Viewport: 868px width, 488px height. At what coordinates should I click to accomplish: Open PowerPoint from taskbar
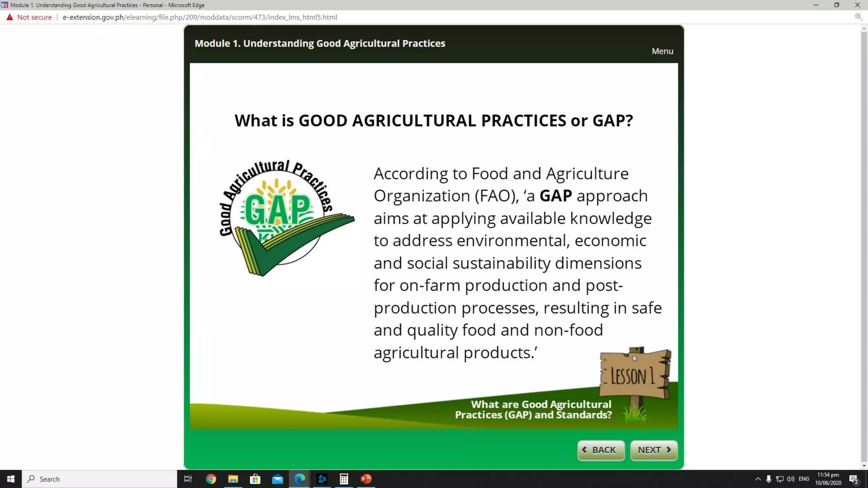pos(366,479)
